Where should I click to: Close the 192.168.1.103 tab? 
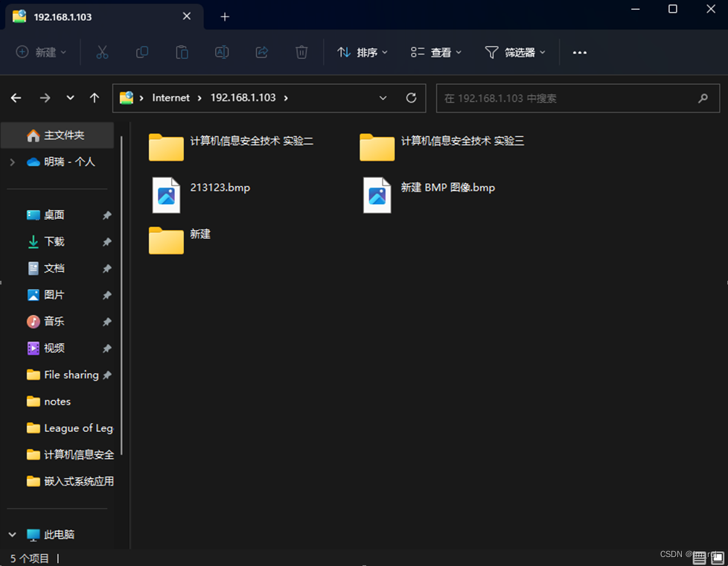point(187,16)
